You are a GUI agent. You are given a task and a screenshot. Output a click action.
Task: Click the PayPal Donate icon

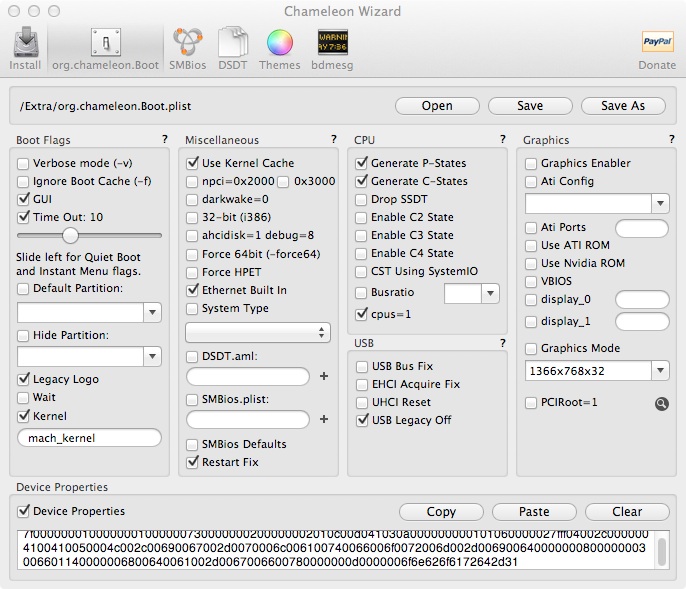(x=657, y=42)
